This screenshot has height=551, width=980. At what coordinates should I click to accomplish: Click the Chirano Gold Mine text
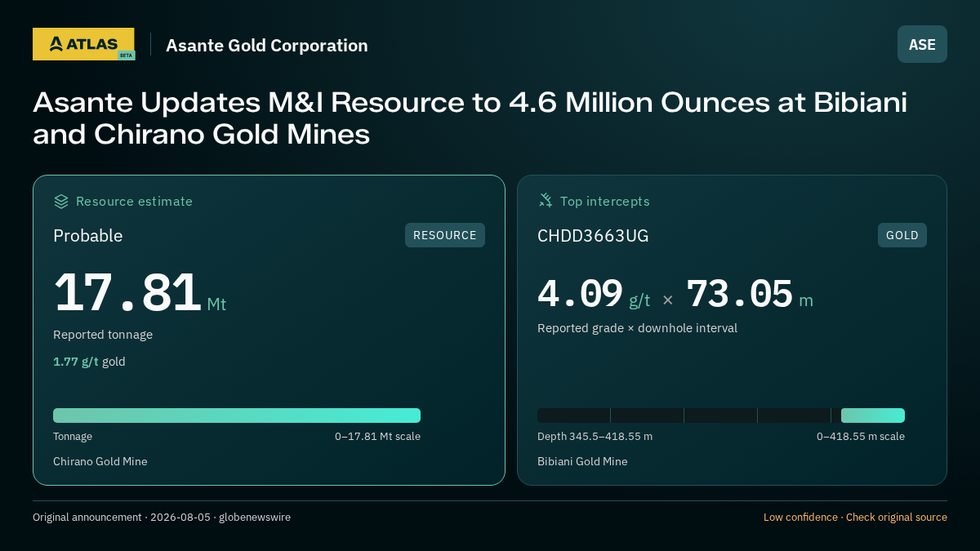[100, 462]
